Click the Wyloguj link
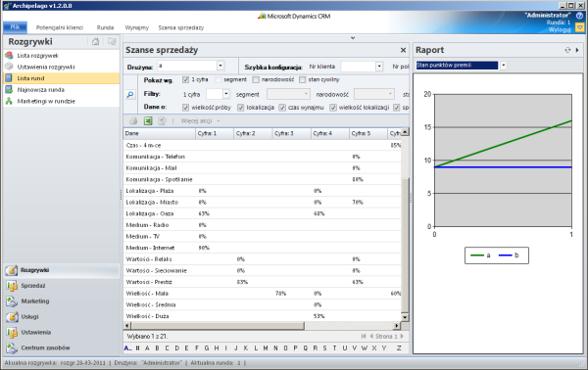The height and width of the screenshot is (370, 588). (560, 29)
